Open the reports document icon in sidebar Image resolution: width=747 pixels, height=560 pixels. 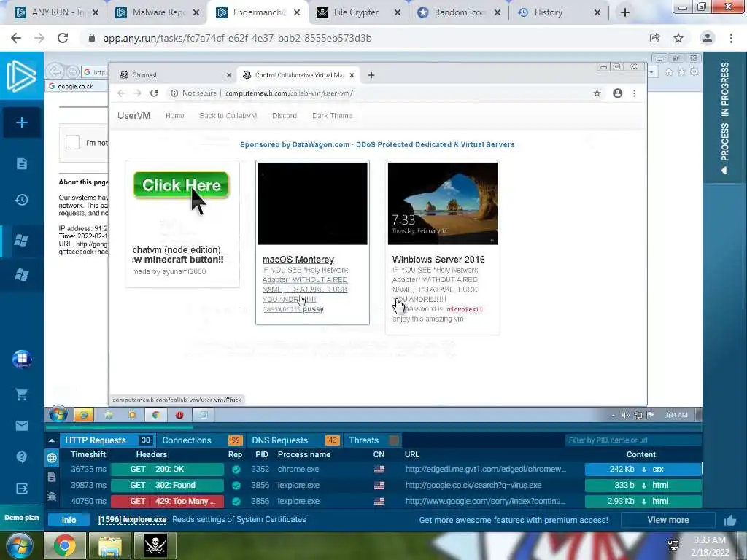[x=21, y=163]
